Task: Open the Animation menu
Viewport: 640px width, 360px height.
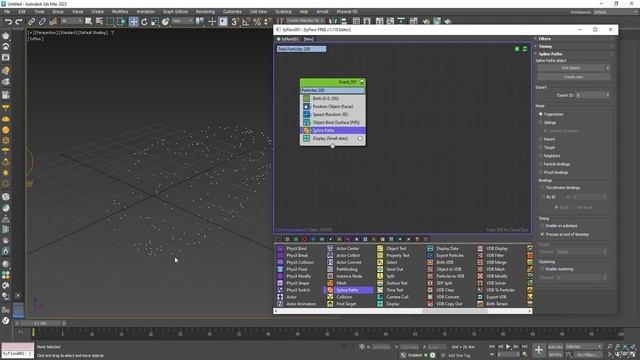Action: 145,12
